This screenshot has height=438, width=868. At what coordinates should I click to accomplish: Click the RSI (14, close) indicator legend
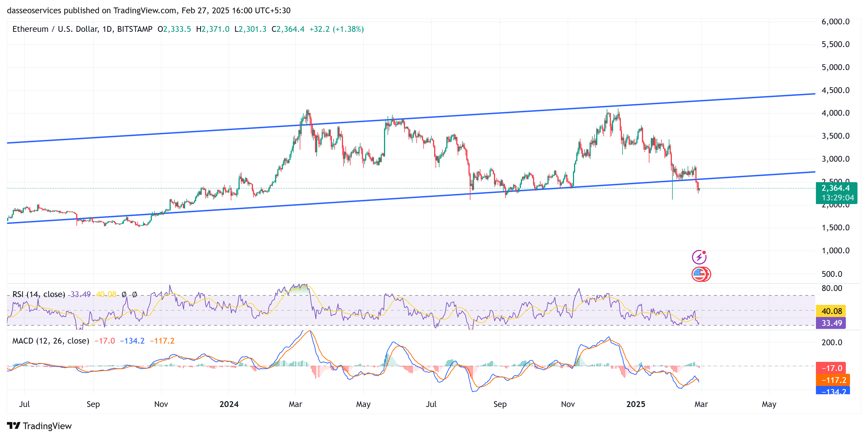[39, 294]
